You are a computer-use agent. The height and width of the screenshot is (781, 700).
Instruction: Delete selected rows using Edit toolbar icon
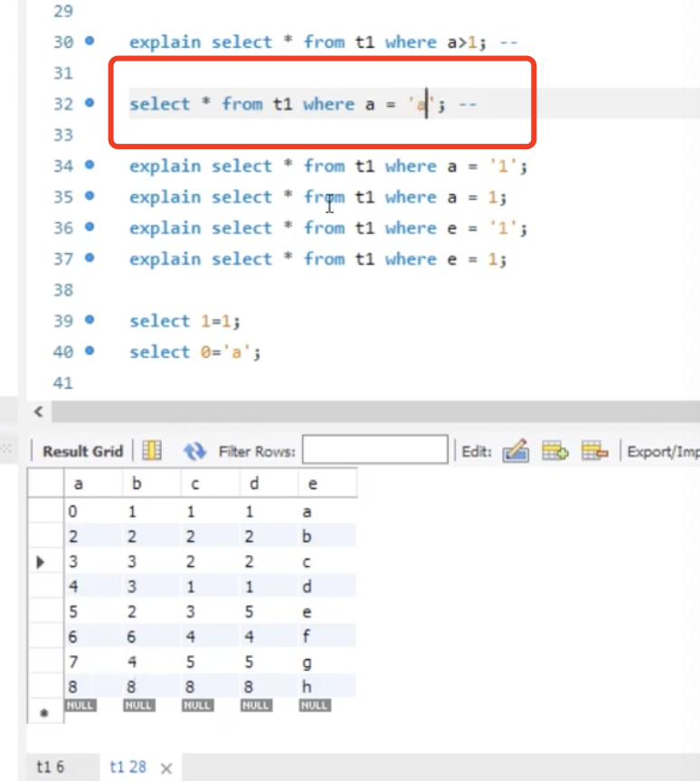[594, 451]
